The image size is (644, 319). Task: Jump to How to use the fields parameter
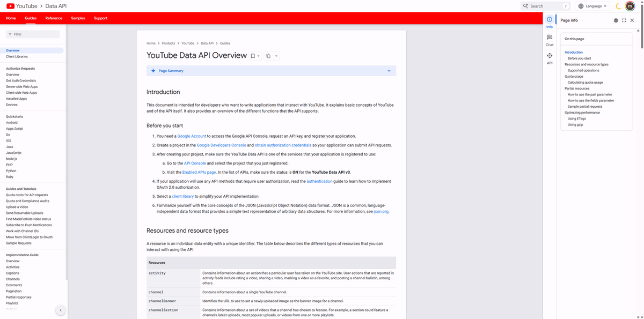591,100
